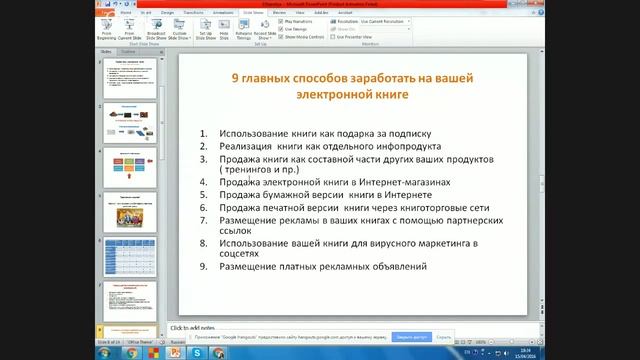This screenshot has height=360, width=640.
Task: Select the highlighted bottom slide thumbnail
Action: tap(130, 331)
